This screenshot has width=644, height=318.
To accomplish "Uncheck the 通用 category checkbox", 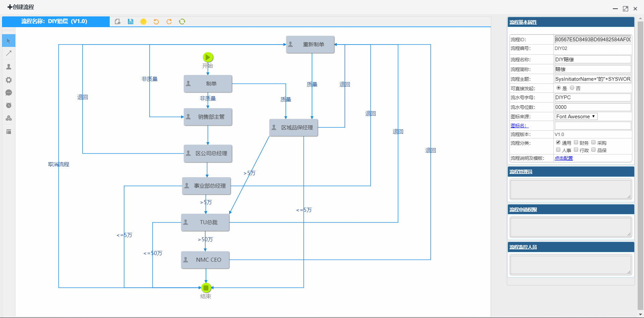I will [558, 142].
